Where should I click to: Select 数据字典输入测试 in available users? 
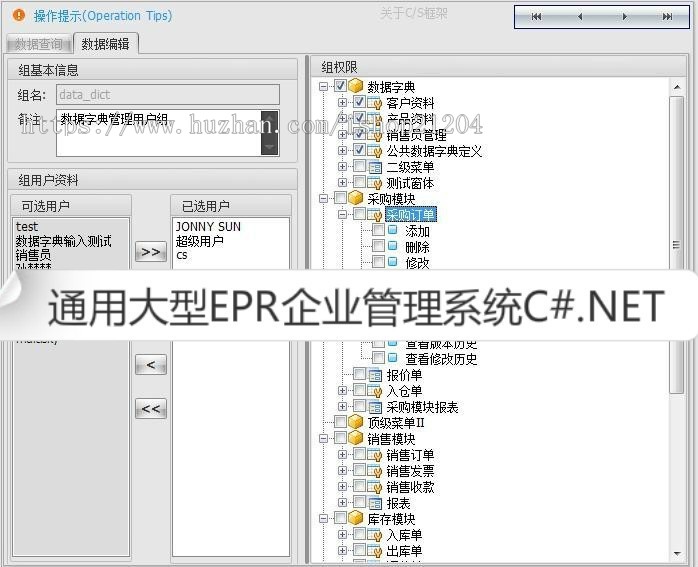pyautogui.click(x=63, y=241)
